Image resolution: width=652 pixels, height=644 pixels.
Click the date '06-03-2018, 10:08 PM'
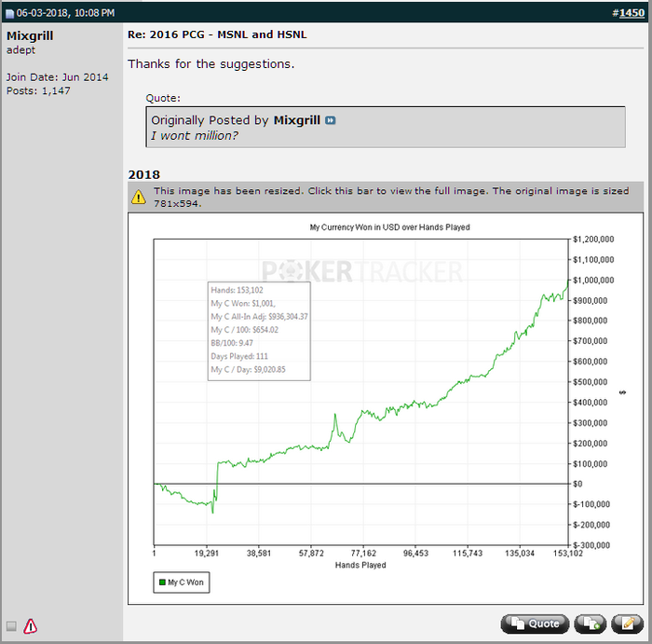coord(65,13)
